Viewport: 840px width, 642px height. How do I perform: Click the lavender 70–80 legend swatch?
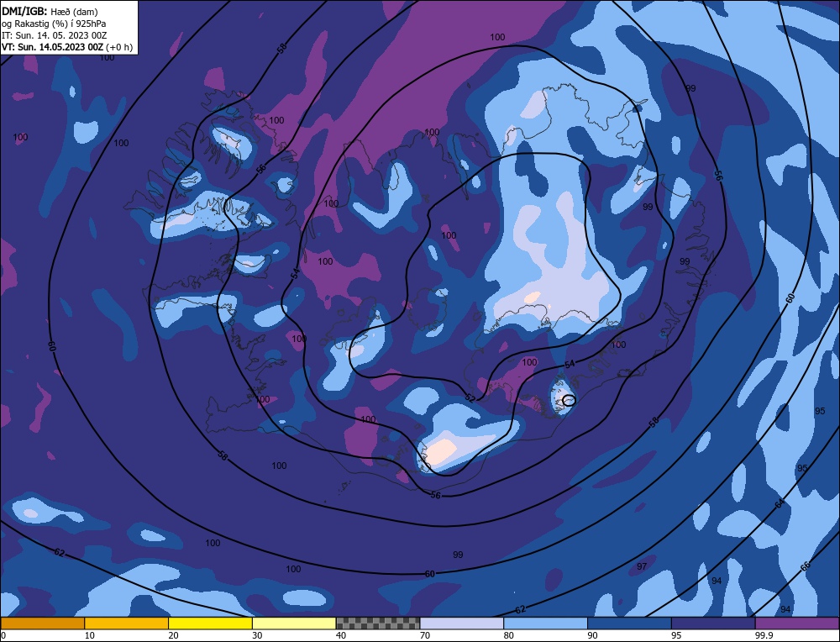(x=462, y=624)
